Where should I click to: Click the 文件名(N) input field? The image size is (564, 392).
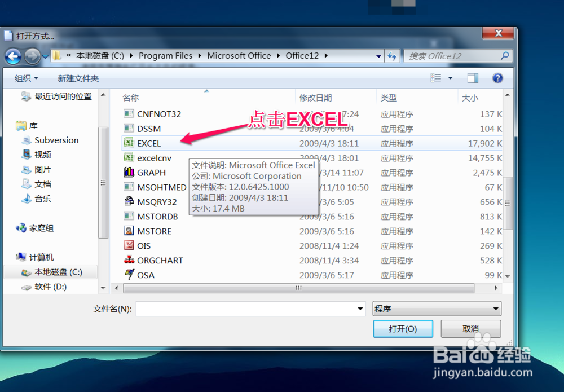click(x=246, y=309)
